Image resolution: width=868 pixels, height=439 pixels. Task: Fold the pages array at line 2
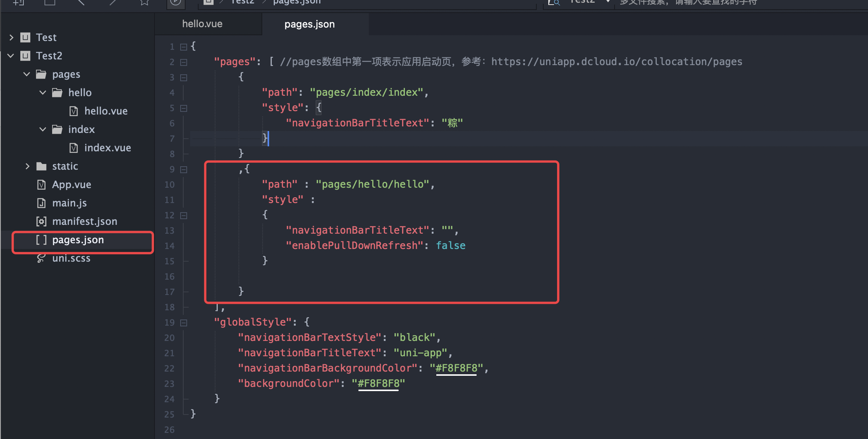tap(184, 62)
